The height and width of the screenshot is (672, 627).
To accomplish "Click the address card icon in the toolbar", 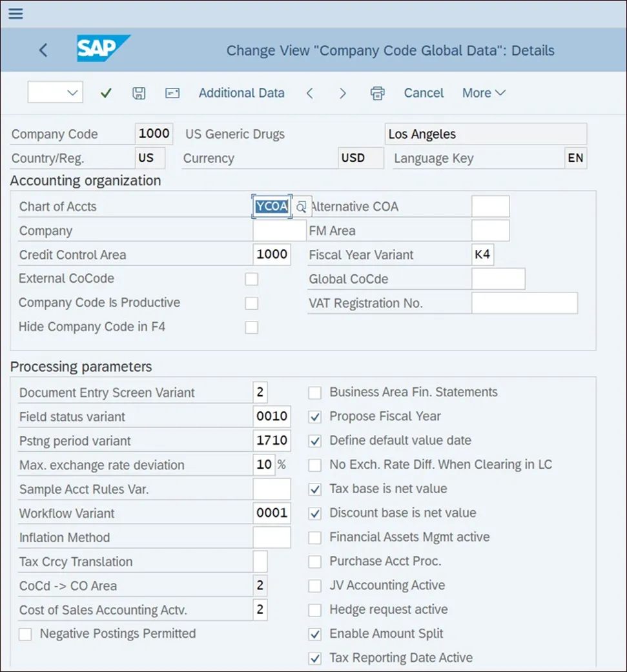I will coord(172,93).
